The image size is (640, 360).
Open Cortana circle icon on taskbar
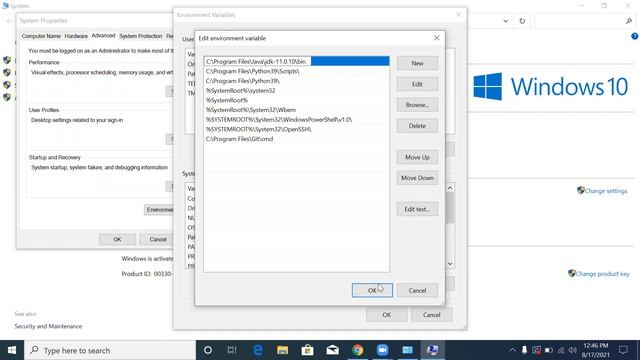click(208, 350)
